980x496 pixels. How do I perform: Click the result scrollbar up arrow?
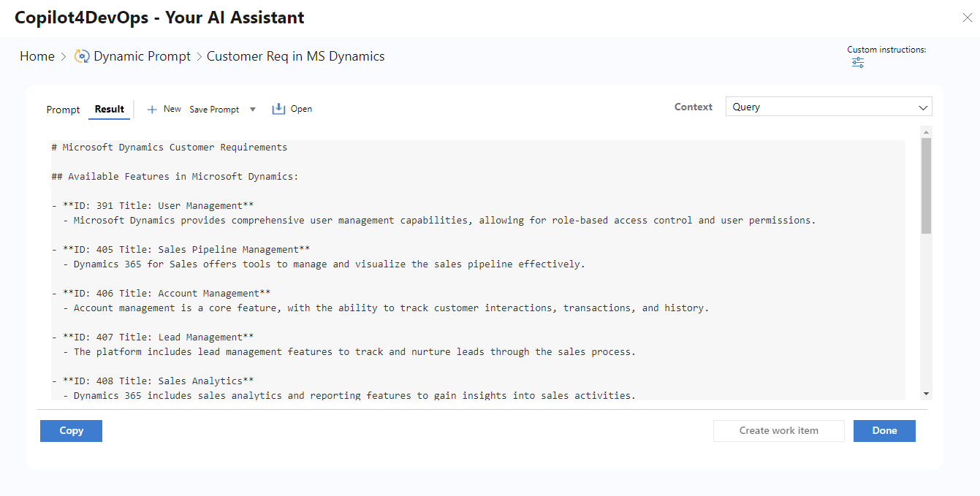coord(926,132)
